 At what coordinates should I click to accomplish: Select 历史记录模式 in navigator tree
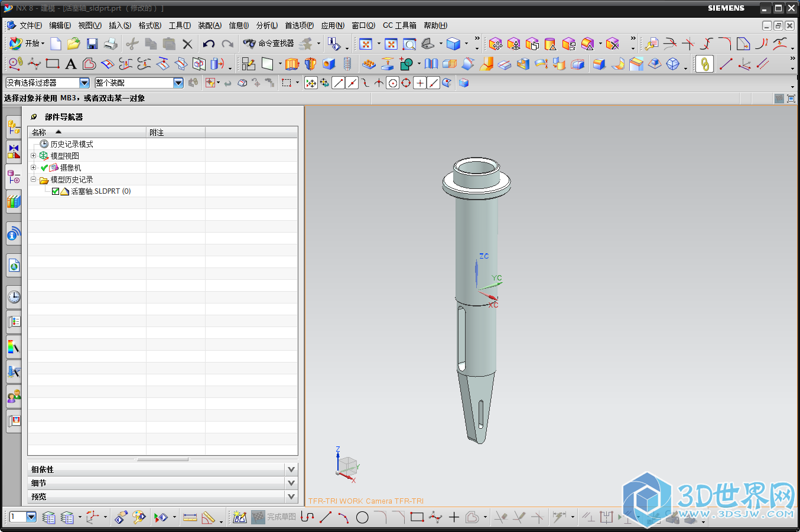(71, 144)
